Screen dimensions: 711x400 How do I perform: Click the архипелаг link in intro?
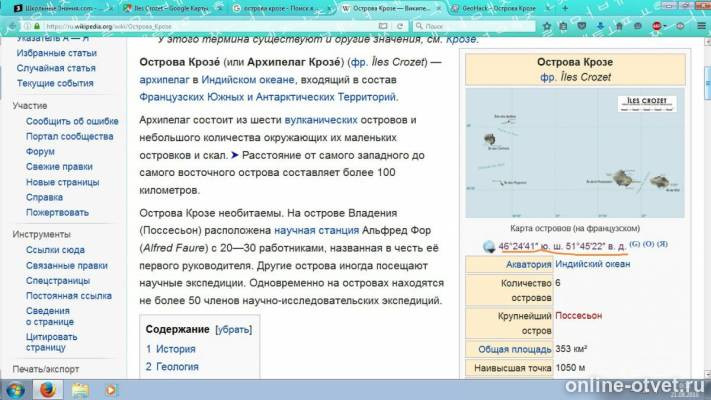coord(164,80)
